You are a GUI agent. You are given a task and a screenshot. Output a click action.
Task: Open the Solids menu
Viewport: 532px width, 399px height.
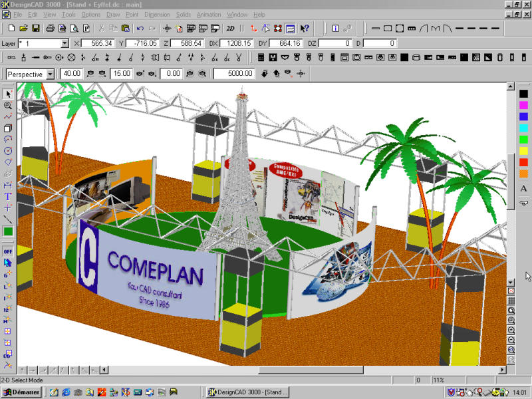[x=184, y=14]
